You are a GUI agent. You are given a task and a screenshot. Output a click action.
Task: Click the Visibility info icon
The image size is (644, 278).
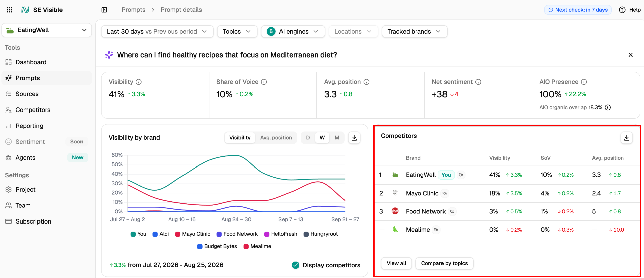(x=139, y=82)
